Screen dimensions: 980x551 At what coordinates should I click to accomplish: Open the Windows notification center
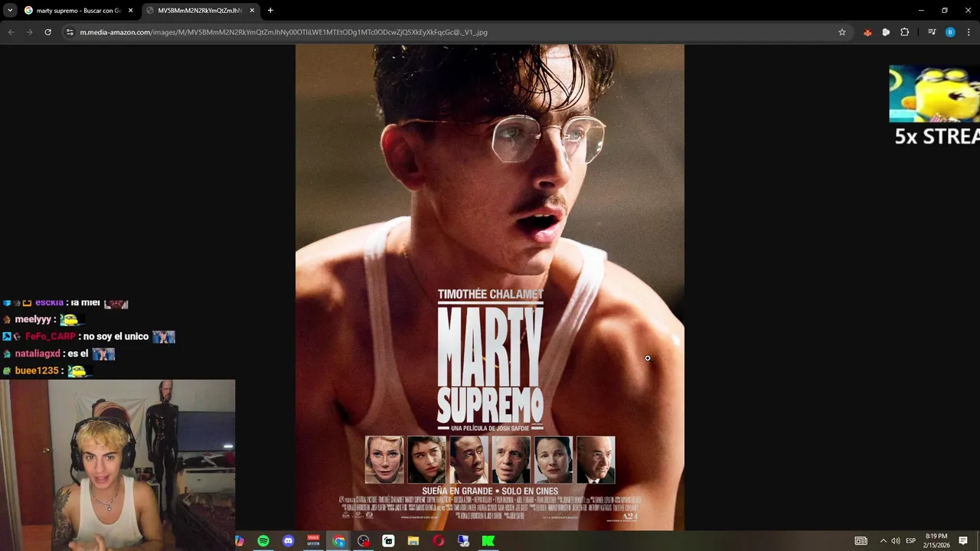(963, 541)
